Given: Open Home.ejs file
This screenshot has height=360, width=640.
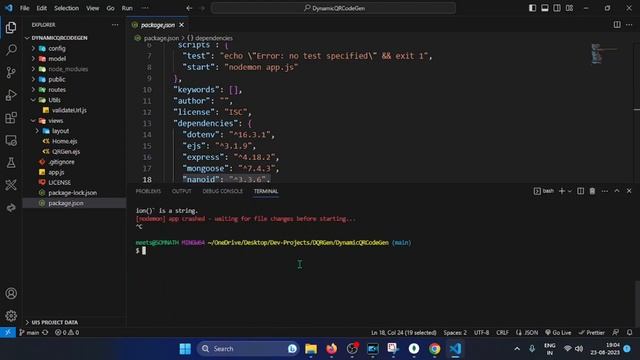Looking at the screenshot, I should point(64,141).
